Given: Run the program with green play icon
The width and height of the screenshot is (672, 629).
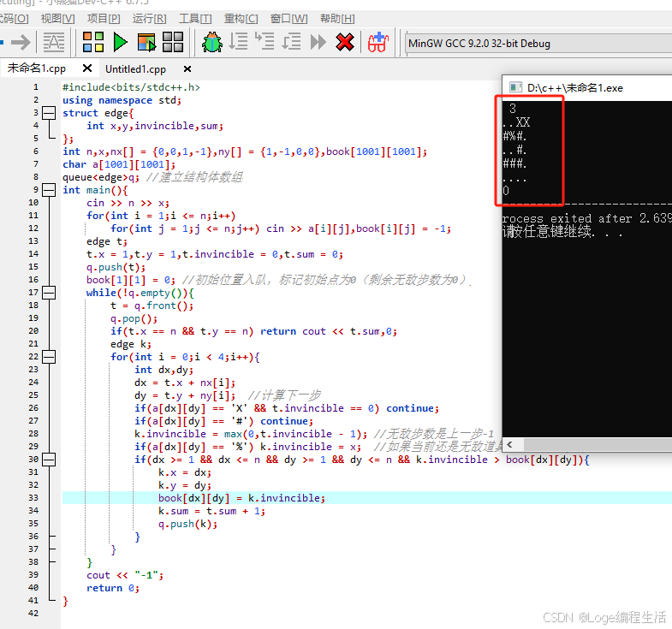Looking at the screenshot, I should (120, 43).
